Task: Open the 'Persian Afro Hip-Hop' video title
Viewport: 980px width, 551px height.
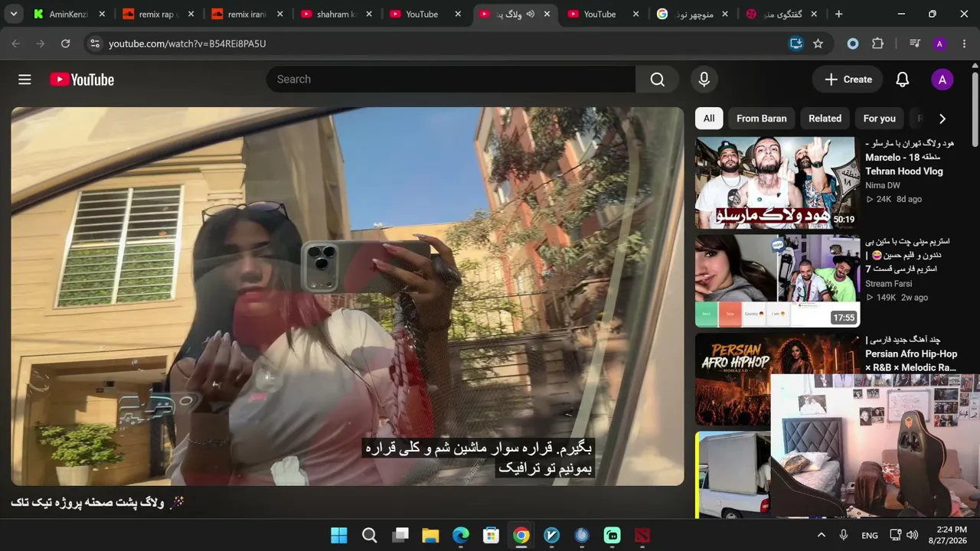Action: pyautogui.click(x=911, y=354)
